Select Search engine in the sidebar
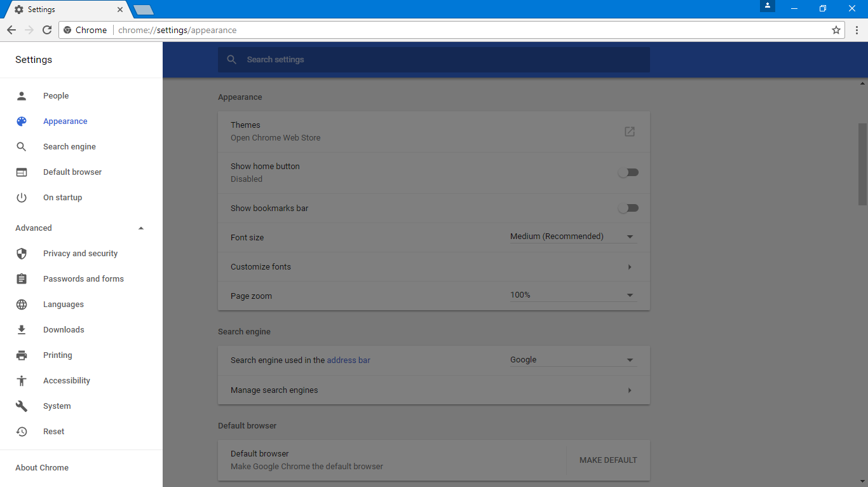The width and height of the screenshot is (868, 487). coord(69,147)
